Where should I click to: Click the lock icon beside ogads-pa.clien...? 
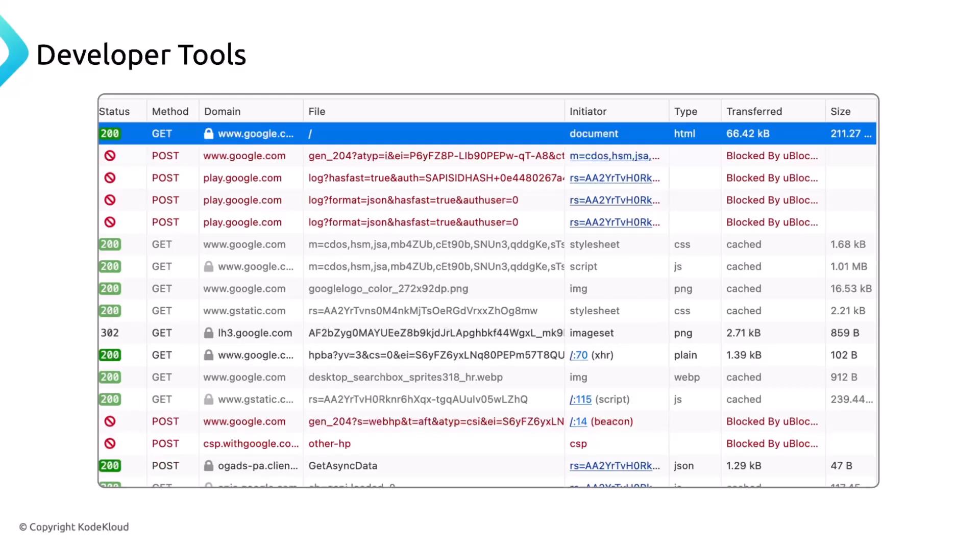[208, 465]
